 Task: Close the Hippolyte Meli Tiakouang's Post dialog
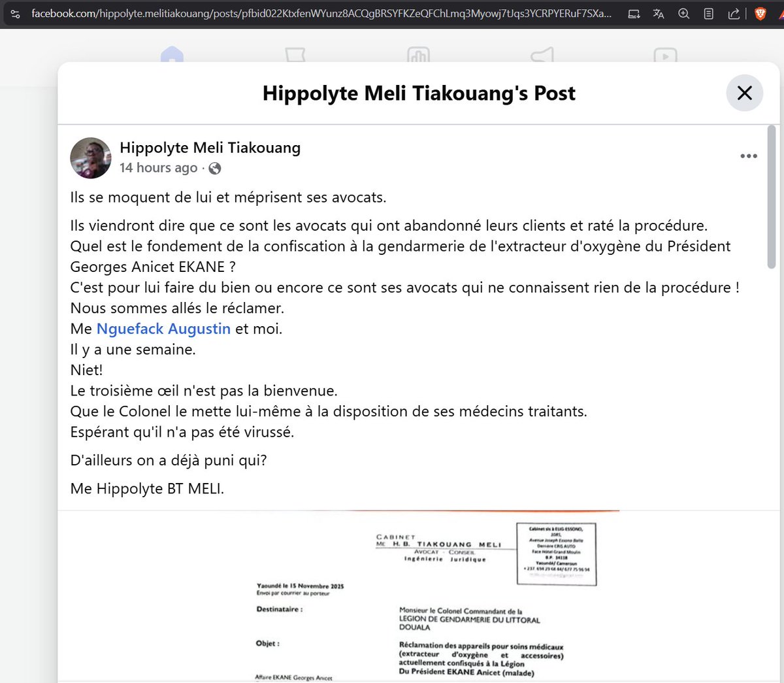pyautogui.click(x=745, y=93)
